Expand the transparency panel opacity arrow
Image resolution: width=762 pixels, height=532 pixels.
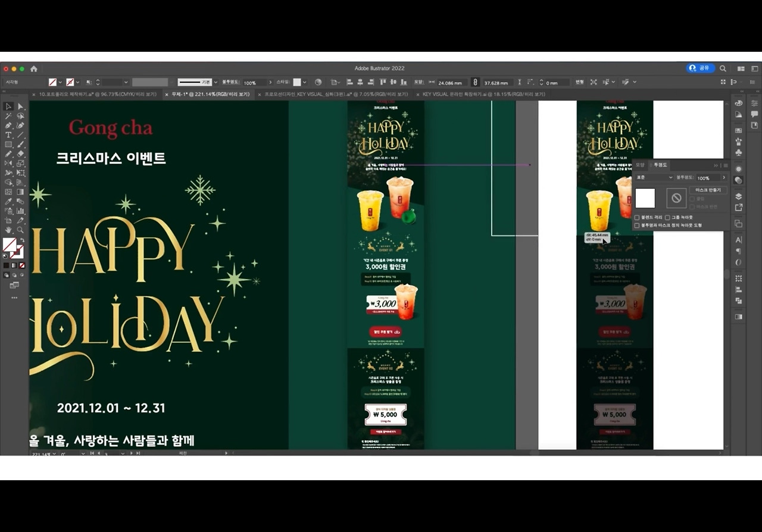[724, 177]
